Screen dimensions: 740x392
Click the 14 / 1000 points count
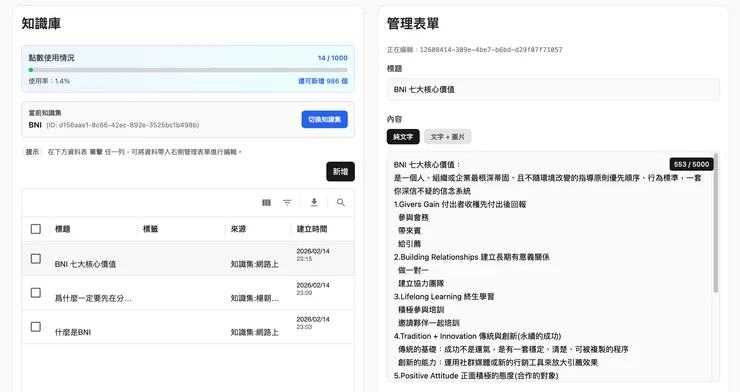(x=333, y=58)
